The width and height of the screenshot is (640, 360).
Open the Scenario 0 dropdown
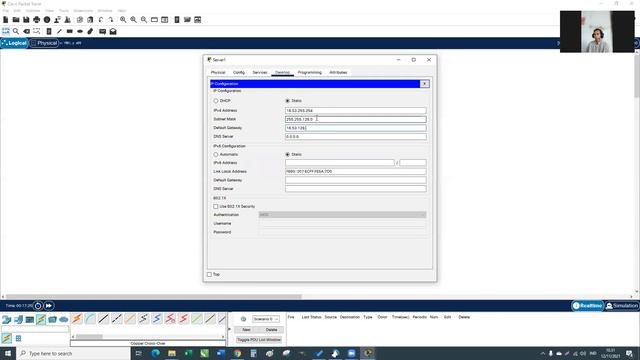coord(266,319)
